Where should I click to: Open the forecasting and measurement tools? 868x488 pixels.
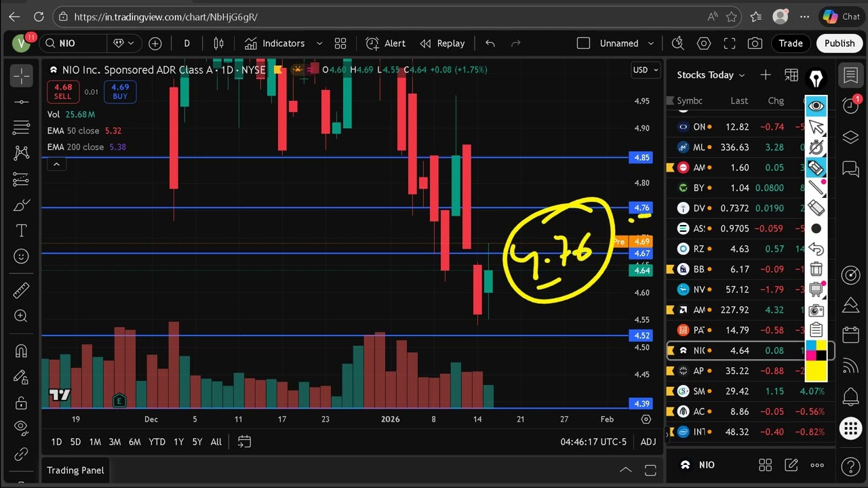[x=21, y=180]
